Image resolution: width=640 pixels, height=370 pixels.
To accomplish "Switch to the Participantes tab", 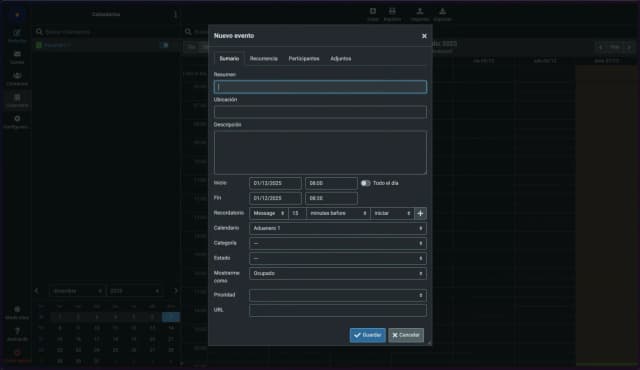I will [x=304, y=59].
